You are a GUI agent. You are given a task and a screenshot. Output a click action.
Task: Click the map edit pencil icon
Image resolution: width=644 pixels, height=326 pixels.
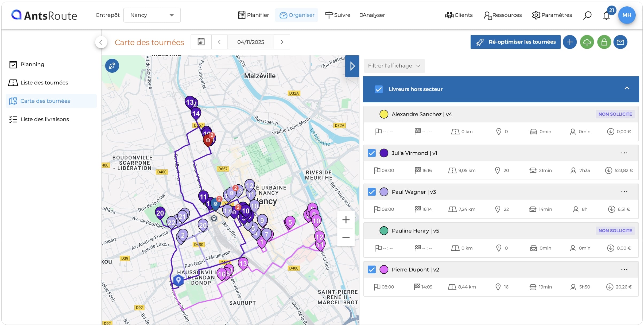[112, 66]
